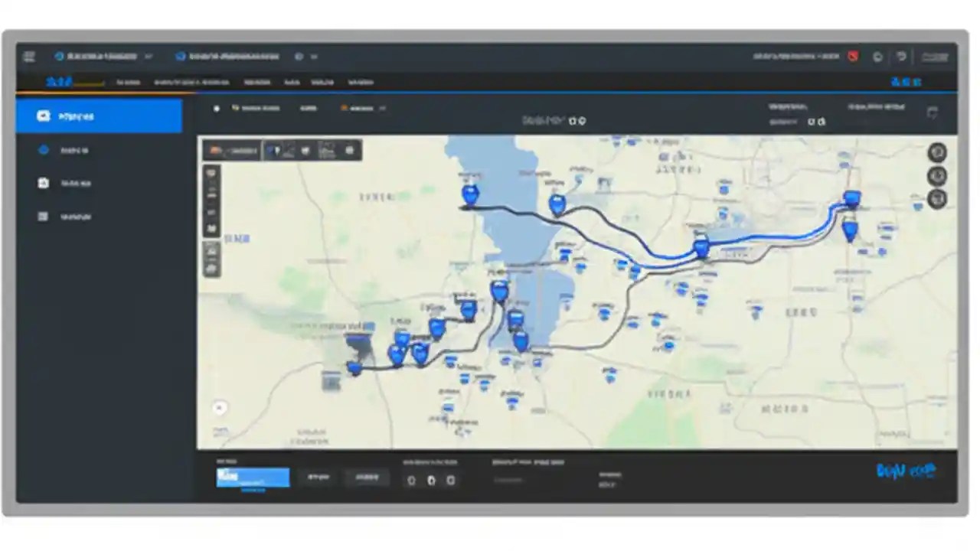Click the blue vehicle marker tool on map toolbar

pyautogui.click(x=276, y=150)
